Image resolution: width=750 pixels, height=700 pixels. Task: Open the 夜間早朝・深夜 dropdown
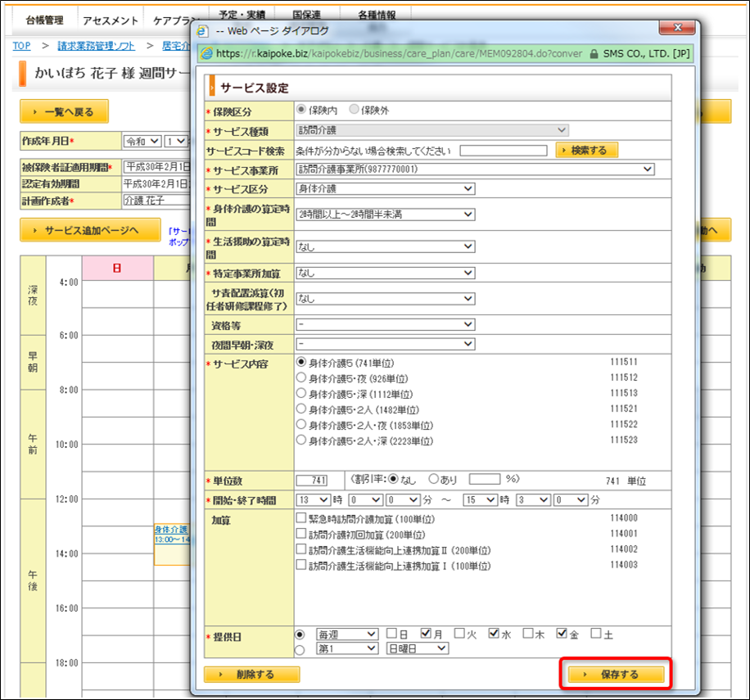point(386,344)
